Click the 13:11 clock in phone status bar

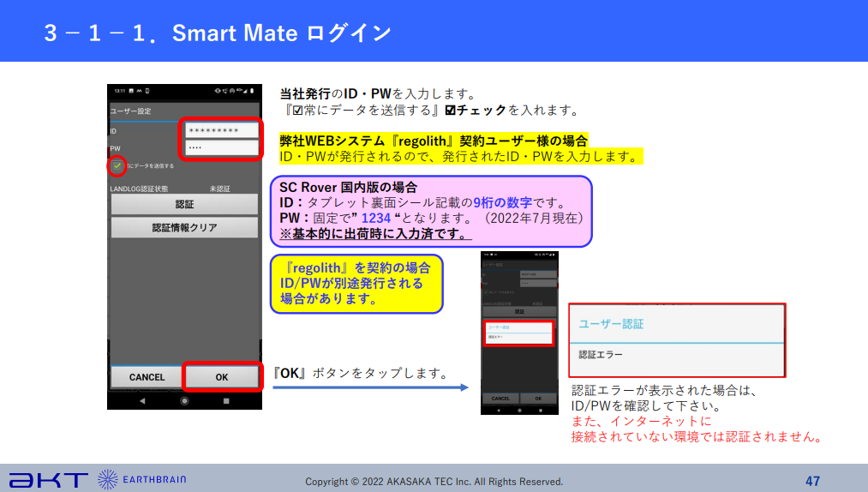pos(120,90)
